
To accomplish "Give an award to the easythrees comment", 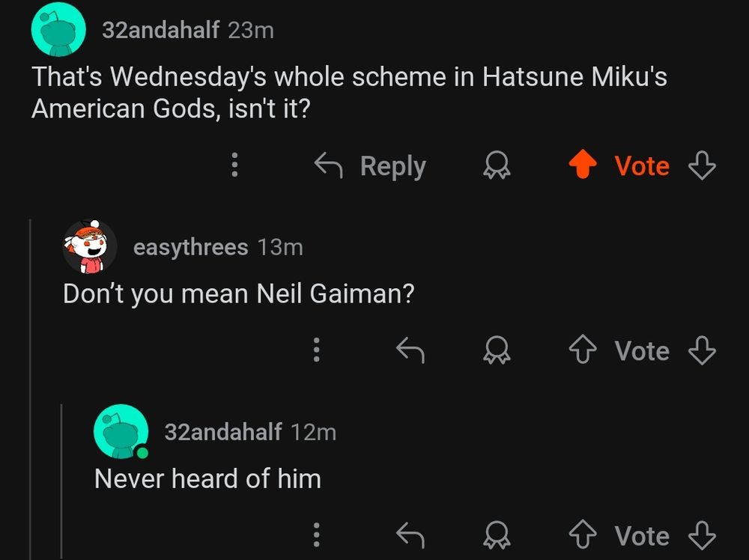I will tap(496, 350).
